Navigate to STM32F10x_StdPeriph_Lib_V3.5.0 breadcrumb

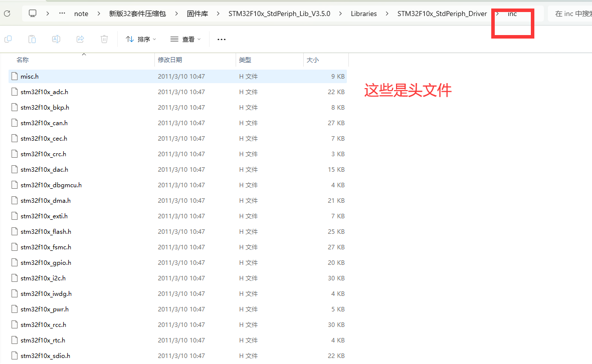click(x=279, y=14)
